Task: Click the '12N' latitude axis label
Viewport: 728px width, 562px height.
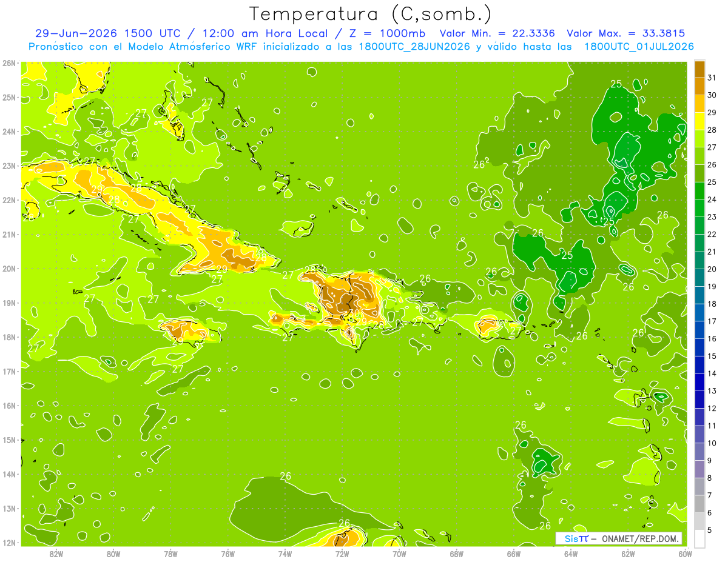Action: [8, 543]
